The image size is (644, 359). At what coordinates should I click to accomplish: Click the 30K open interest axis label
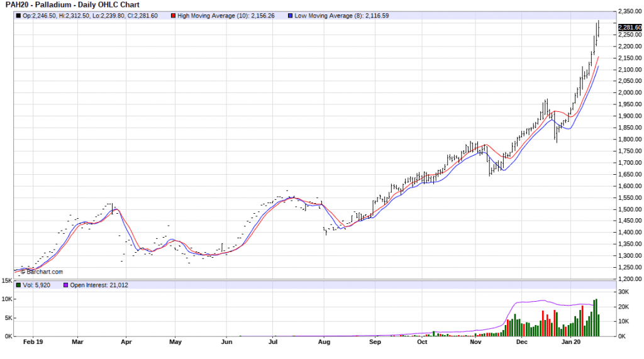(x=625, y=292)
